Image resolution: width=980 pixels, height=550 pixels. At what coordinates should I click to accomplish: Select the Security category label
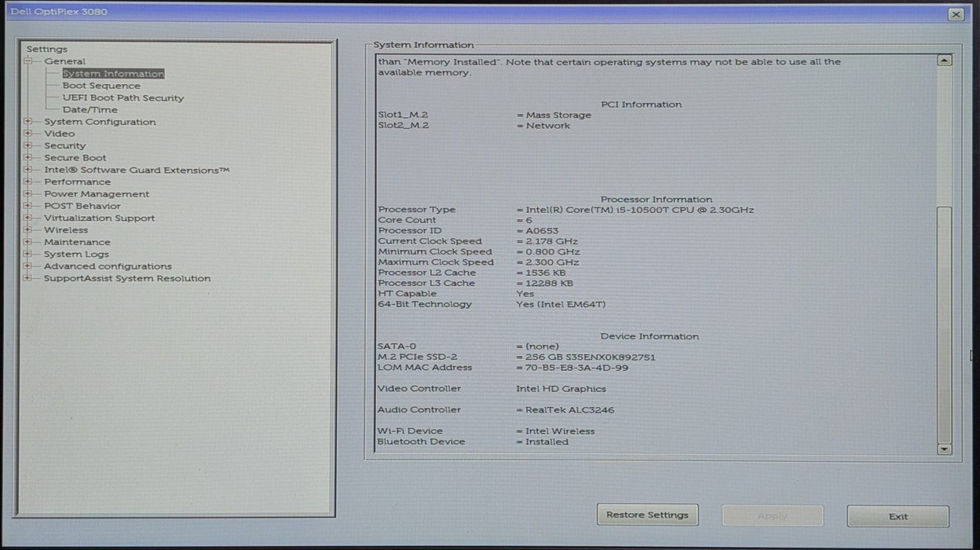click(x=65, y=145)
